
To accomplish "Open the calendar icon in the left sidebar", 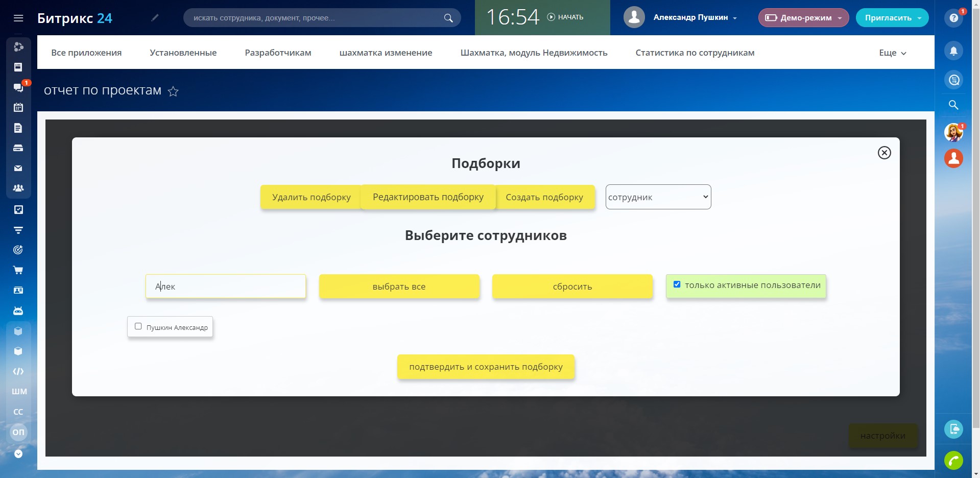I will 18,107.
